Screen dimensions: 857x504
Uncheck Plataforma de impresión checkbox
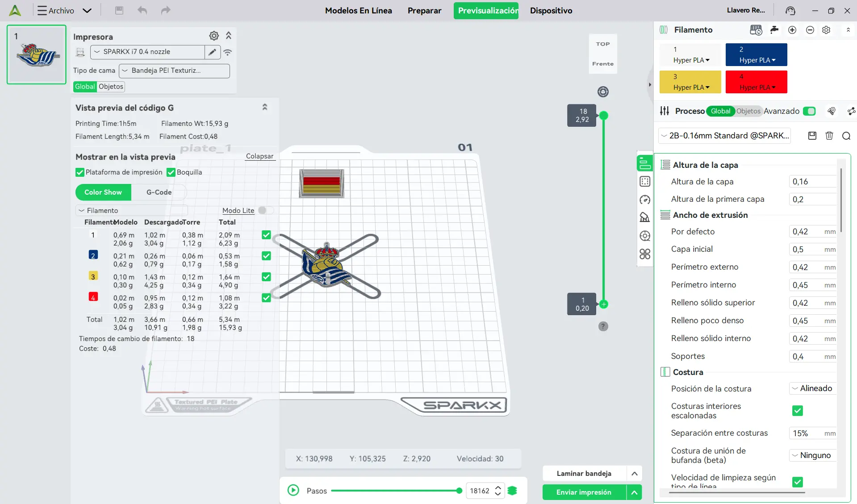pos(80,172)
